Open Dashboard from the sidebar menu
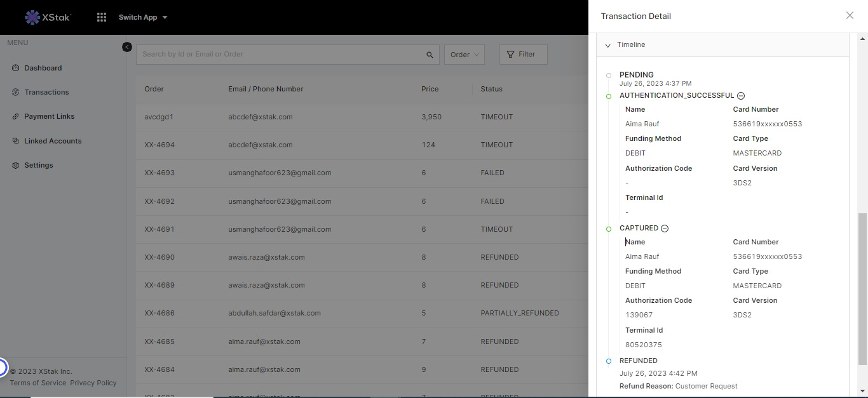Screen dimensions: 868x398 [43, 68]
